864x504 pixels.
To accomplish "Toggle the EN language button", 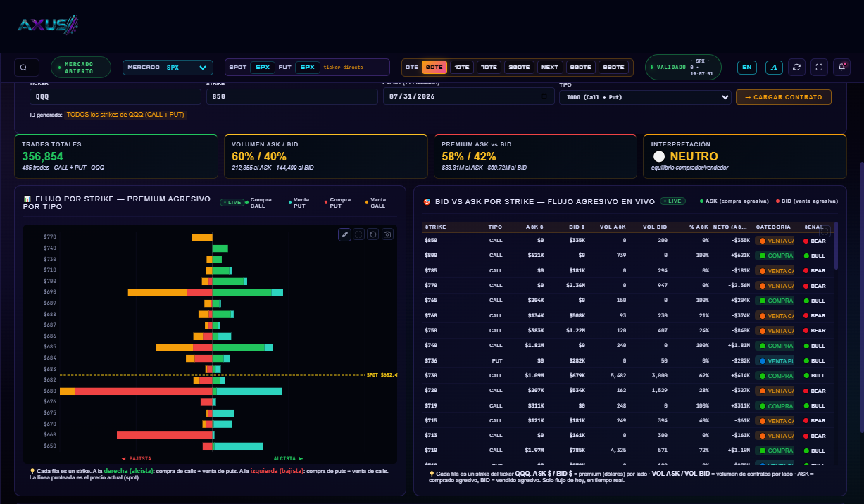I will (747, 68).
